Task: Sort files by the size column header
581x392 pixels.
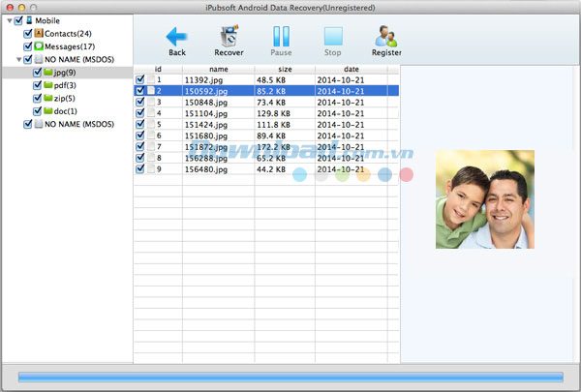Action: coord(284,69)
